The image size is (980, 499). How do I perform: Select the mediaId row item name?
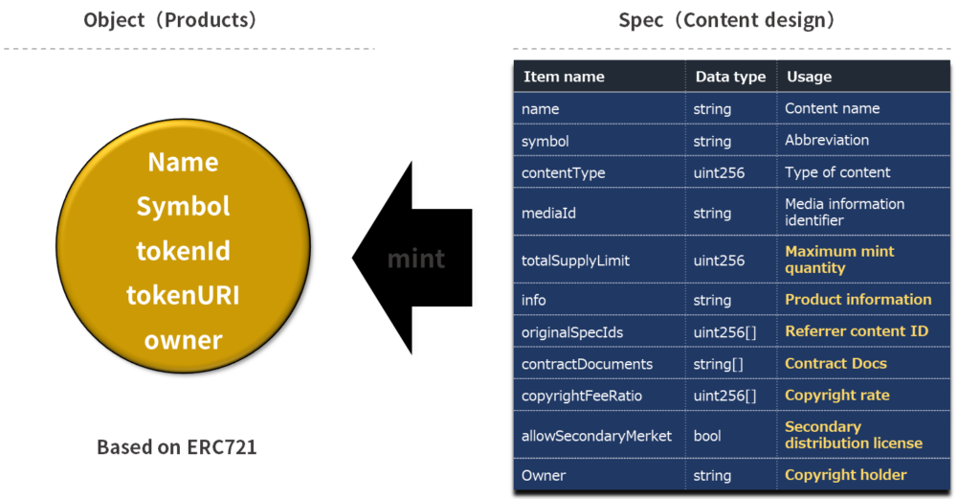(548, 213)
